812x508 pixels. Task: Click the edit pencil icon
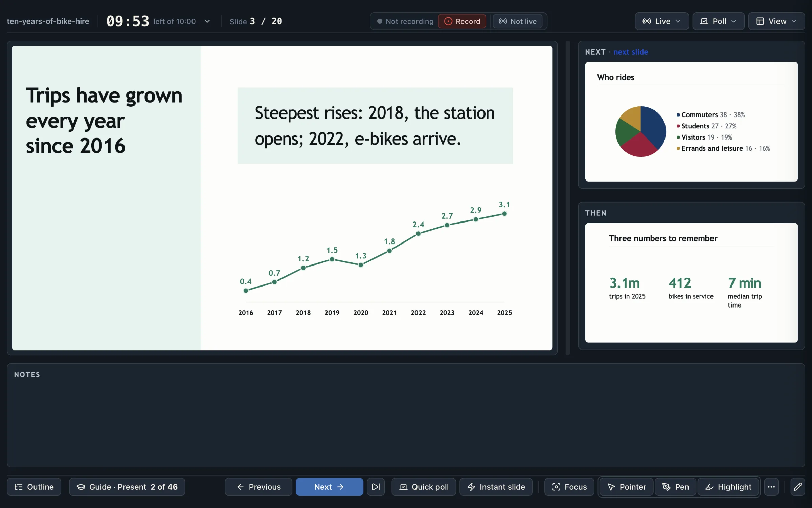(797, 487)
